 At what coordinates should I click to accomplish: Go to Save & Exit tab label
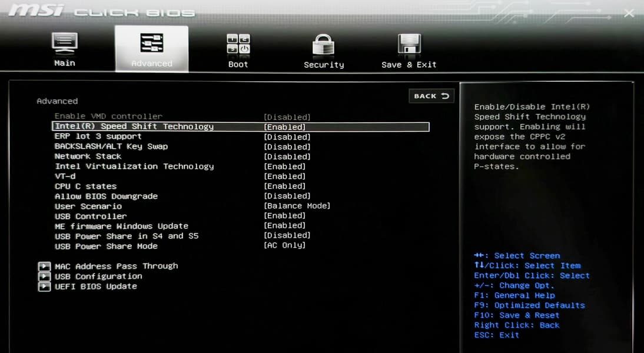pos(409,65)
